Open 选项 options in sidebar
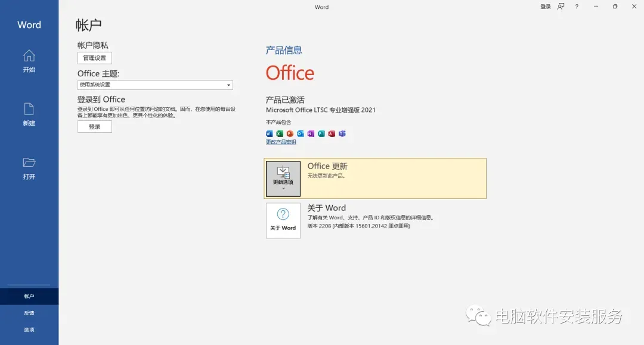Image resolution: width=644 pixels, height=345 pixels. tap(29, 330)
